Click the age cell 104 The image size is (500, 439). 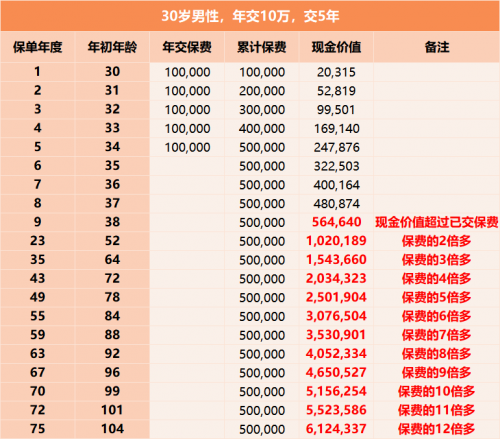[112, 429]
